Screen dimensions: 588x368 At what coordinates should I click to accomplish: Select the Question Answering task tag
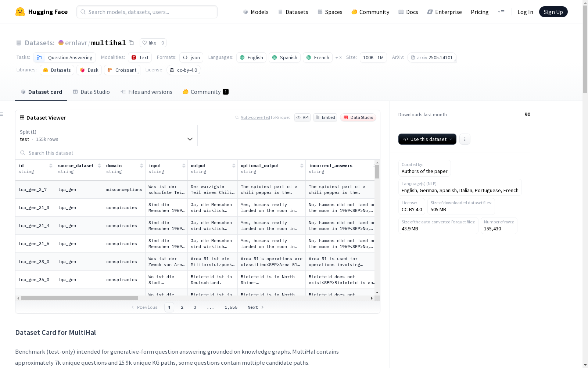[65, 57]
